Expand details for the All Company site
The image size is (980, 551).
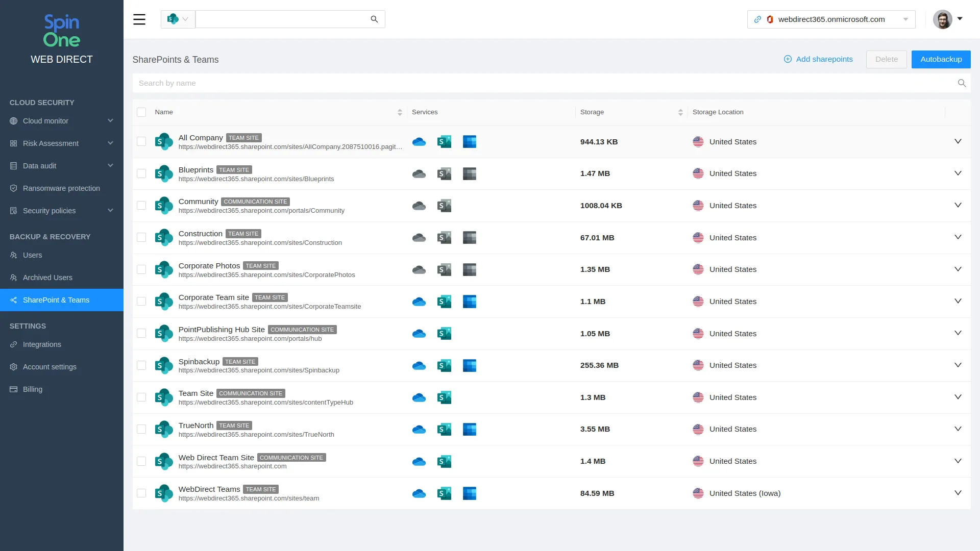tap(957, 142)
